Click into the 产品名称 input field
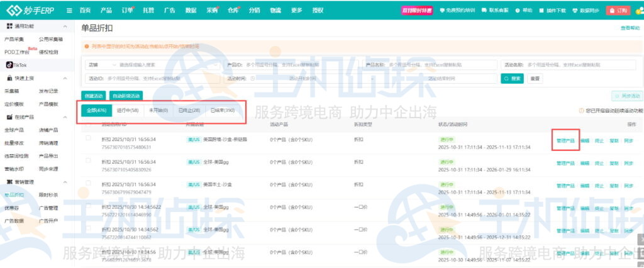 point(430,65)
